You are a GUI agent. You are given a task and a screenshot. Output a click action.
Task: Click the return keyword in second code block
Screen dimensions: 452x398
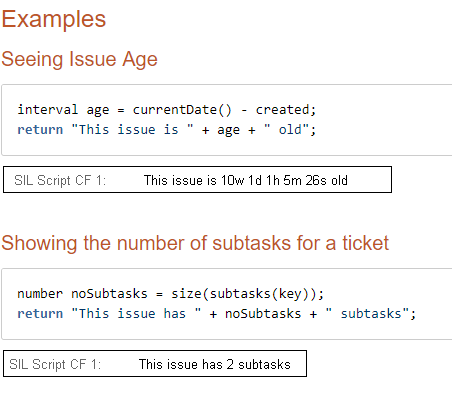pyautogui.click(x=40, y=314)
